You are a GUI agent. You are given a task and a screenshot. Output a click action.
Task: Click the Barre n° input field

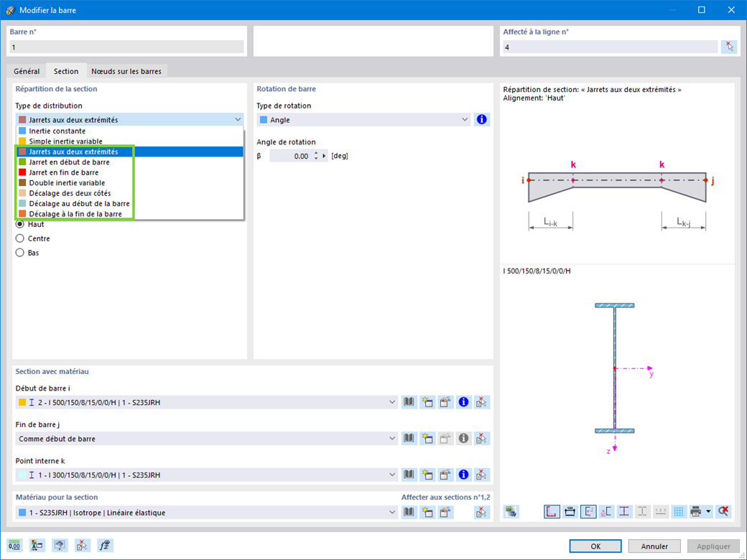point(126,47)
